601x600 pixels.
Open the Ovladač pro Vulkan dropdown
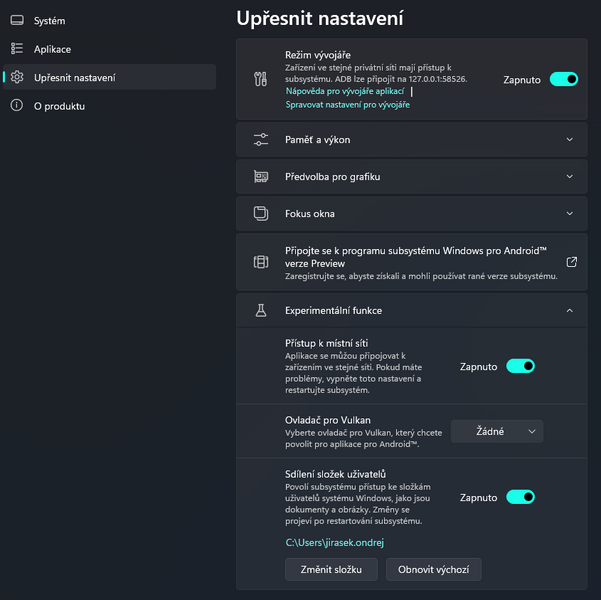click(x=496, y=431)
